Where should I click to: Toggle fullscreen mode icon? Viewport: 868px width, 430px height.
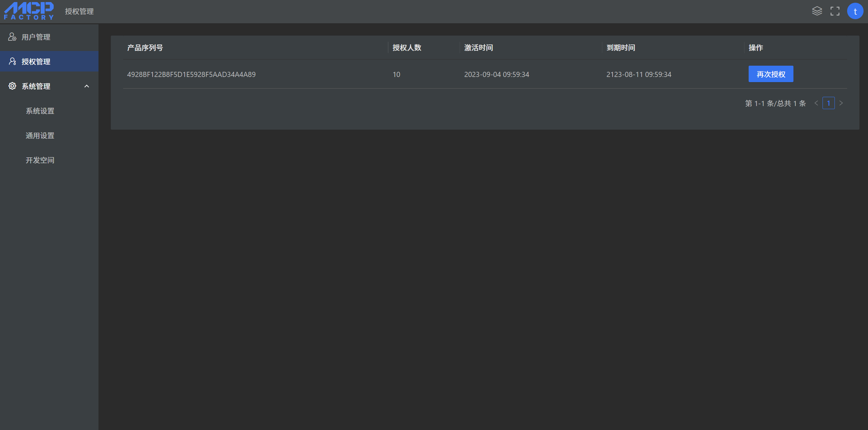point(835,11)
